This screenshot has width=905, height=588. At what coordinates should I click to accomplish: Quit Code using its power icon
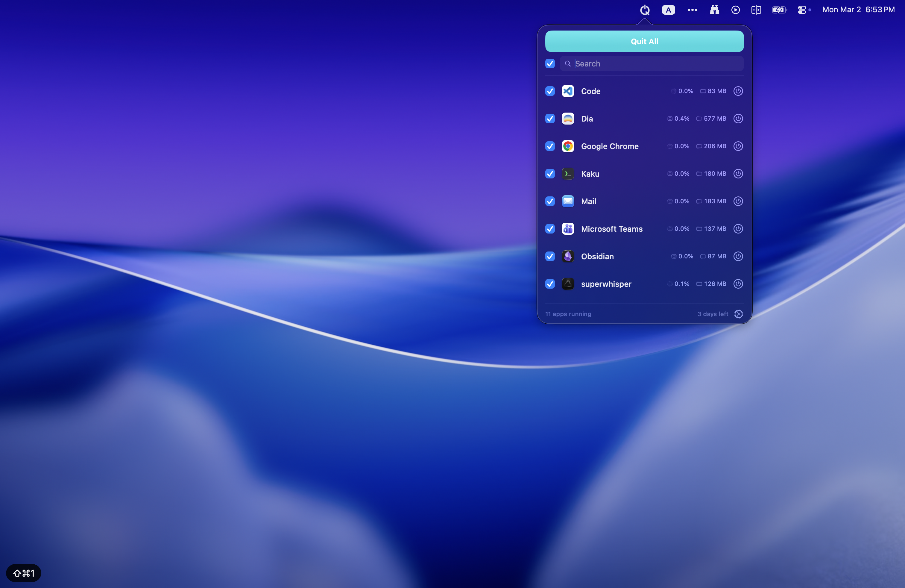[x=738, y=91]
